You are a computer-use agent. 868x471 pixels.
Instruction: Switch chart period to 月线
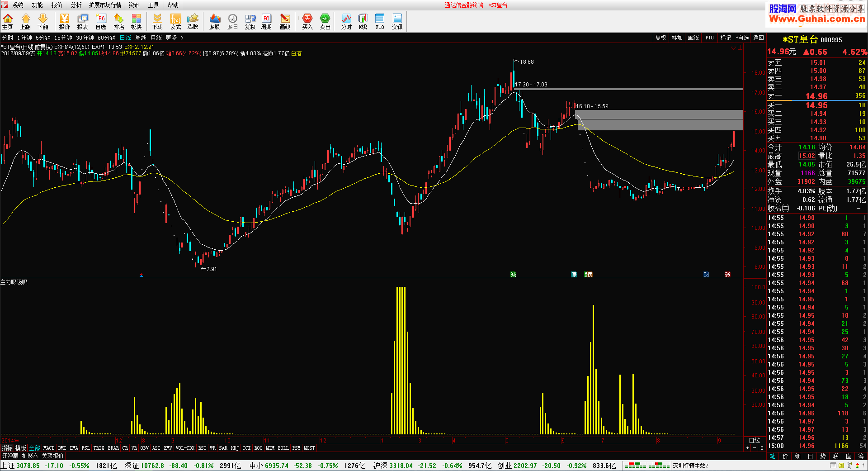click(156, 38)
